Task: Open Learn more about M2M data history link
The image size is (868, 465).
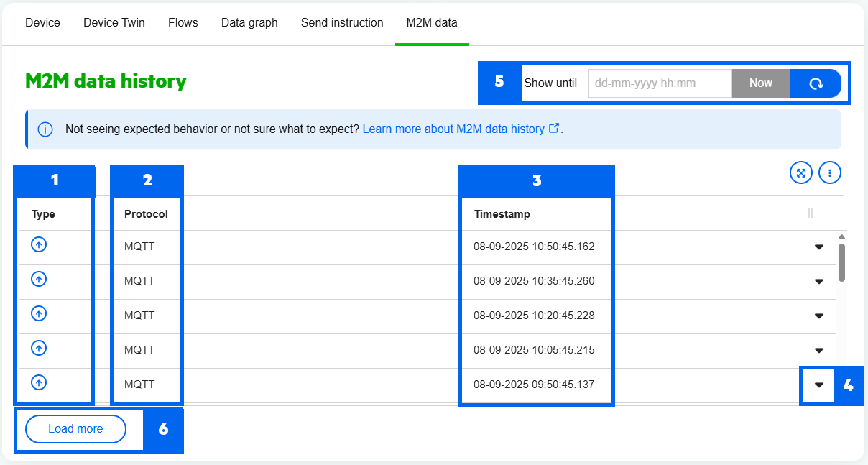Action: pos(453,129)
